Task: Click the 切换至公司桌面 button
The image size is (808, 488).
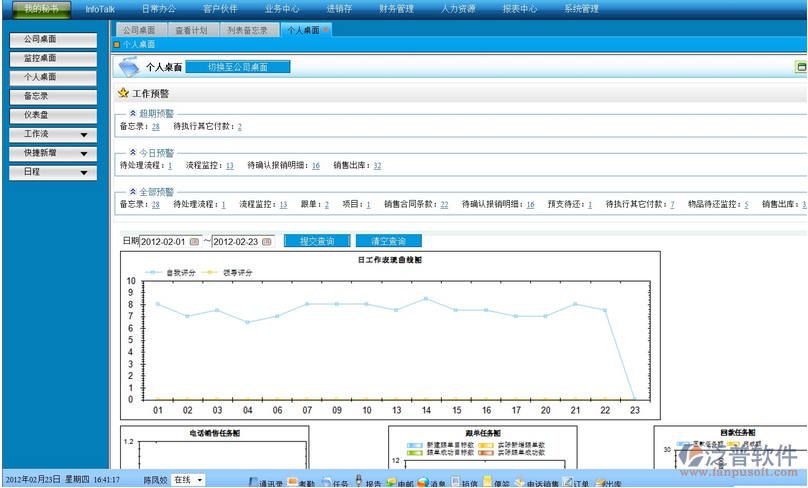Action: tap(237, 67)
